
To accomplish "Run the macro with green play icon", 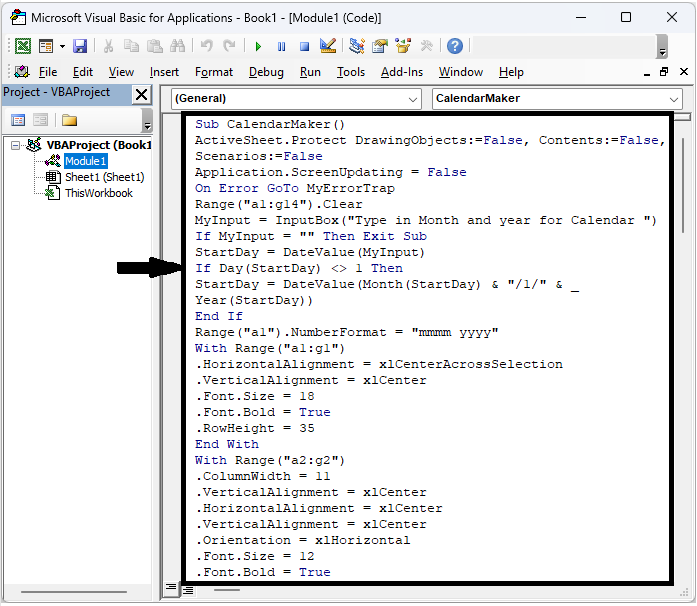I will (x=258, y=46).
